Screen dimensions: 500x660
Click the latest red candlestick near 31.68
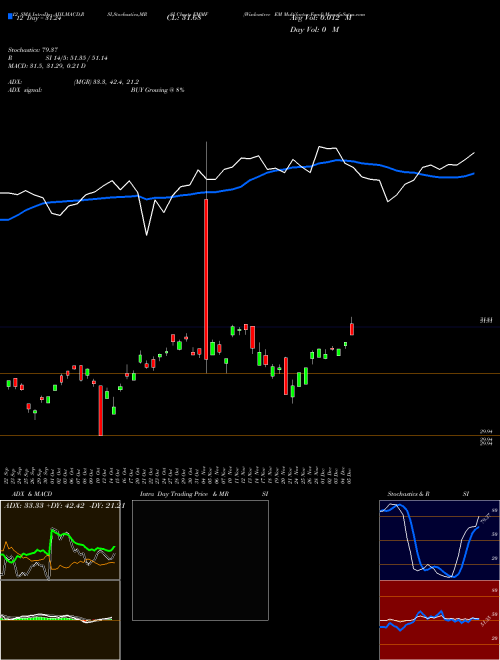click(x=352, y=329)
